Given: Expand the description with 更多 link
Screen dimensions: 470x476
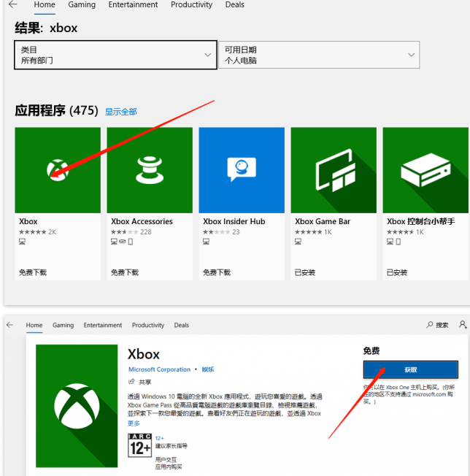Looking at the screenshot, I should coord(134,423).
